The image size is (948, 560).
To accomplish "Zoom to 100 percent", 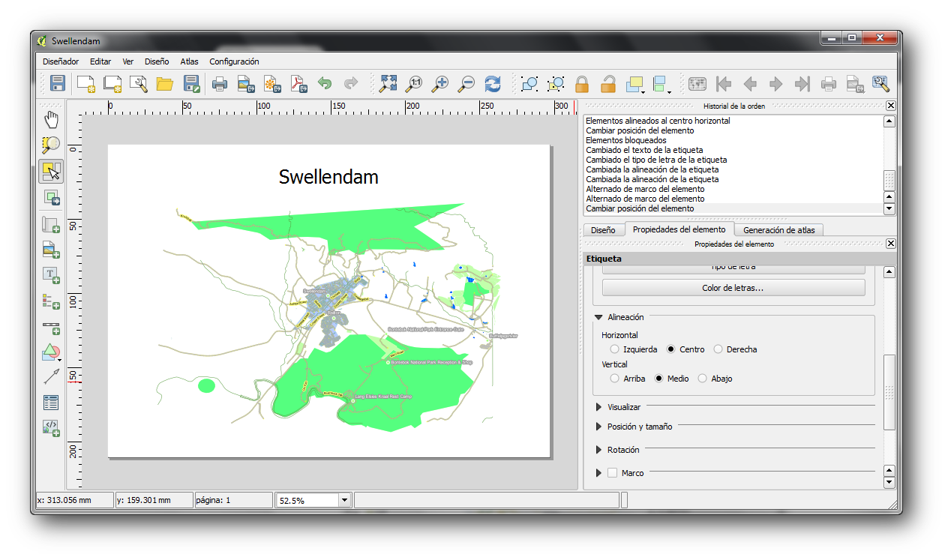I will (x=414, y=84).
